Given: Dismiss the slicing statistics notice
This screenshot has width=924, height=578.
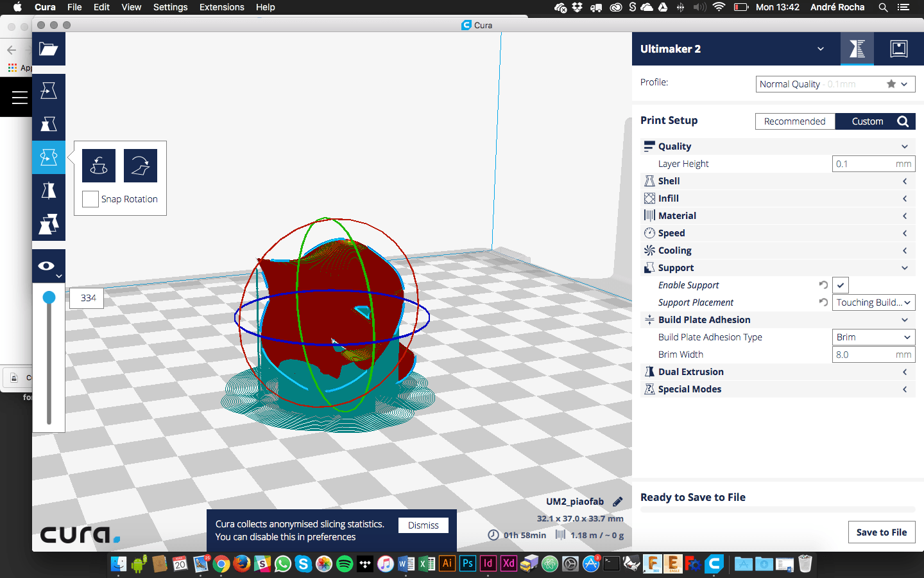Looking at the screenshot, I should pyautogui.click(x=424, y=525).
